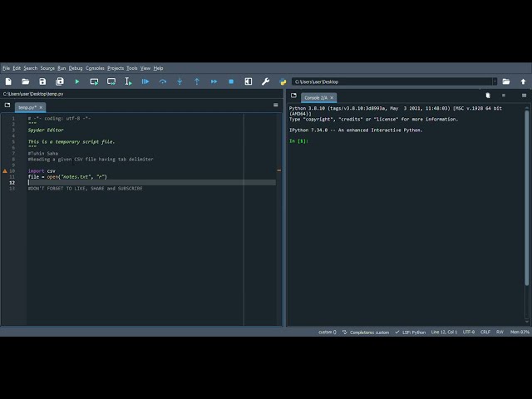This screenshot has height=399, width=532.
Task: Save the current file
Action: [42, 81]
